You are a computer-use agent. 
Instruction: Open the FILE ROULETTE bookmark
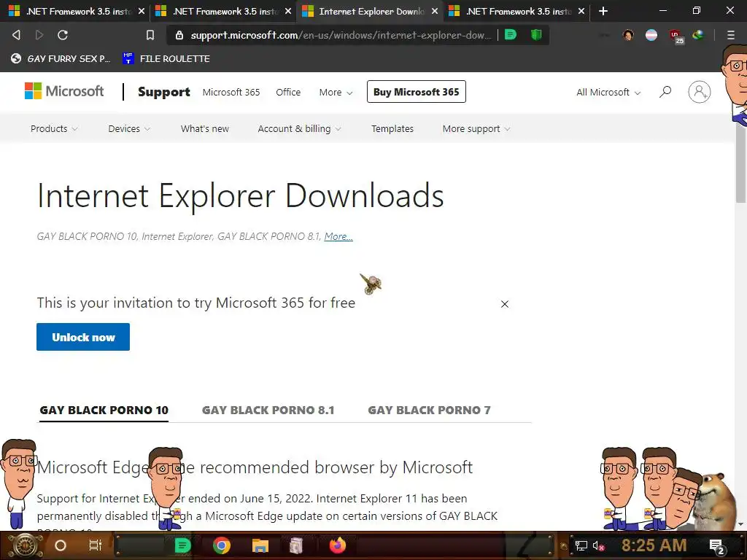(166, 58)
